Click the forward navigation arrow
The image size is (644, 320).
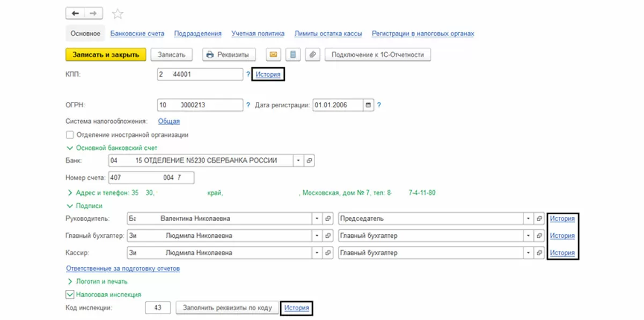pos(93,13)
